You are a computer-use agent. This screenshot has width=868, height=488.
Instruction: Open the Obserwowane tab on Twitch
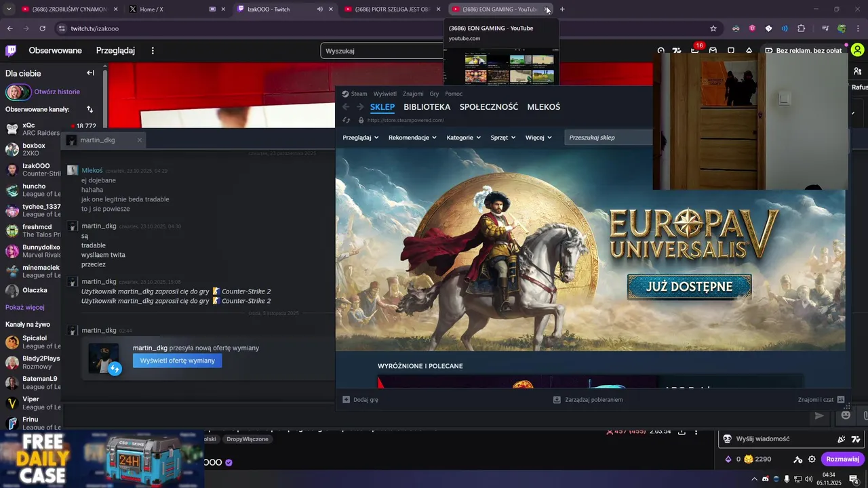pyautogui.click(x=55, y=51)
